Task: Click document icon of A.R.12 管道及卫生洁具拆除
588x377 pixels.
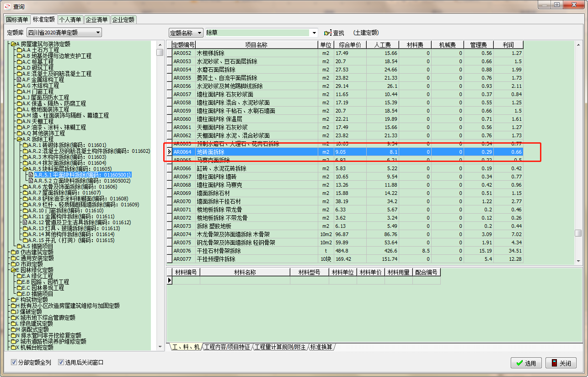Action: click(25, 222)
